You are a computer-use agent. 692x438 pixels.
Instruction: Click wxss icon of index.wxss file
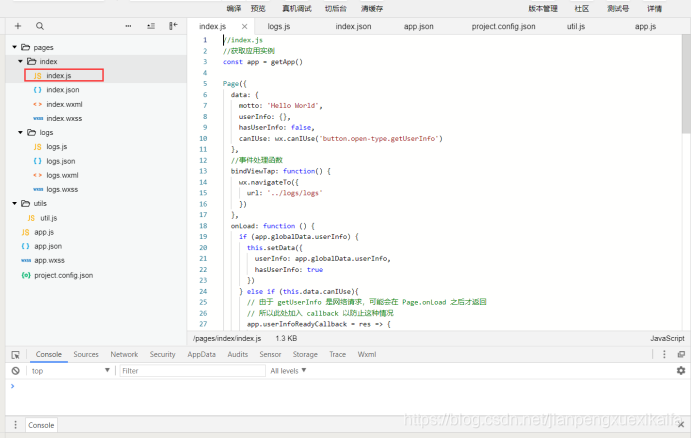[38, 118]
